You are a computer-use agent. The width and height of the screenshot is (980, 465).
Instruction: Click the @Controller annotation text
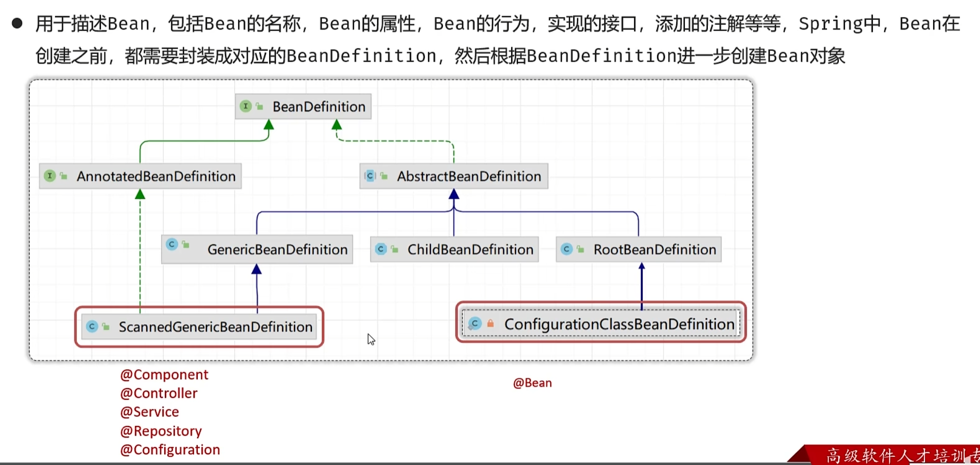[158, 393]
